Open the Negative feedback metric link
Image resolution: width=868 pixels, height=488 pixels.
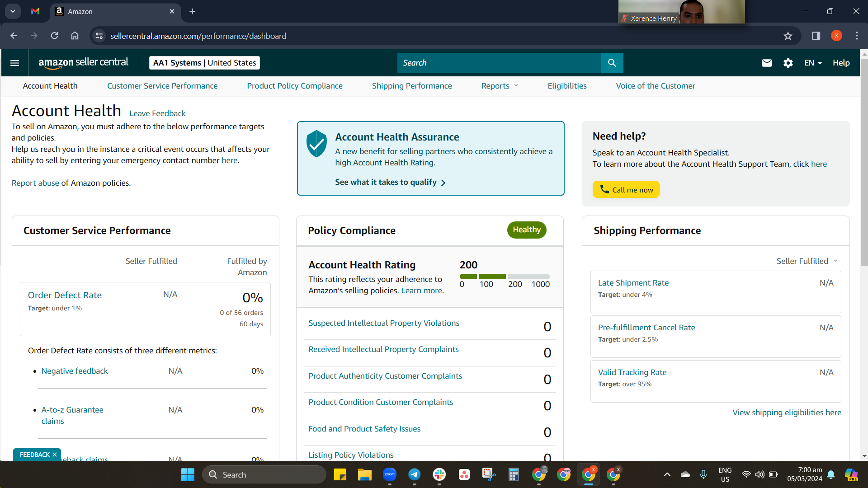[x=75, y=371]
